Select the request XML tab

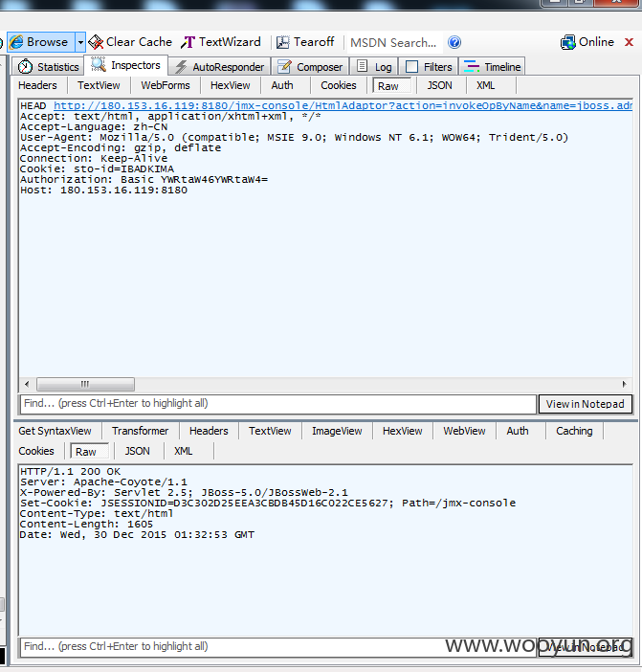point(486,85)
